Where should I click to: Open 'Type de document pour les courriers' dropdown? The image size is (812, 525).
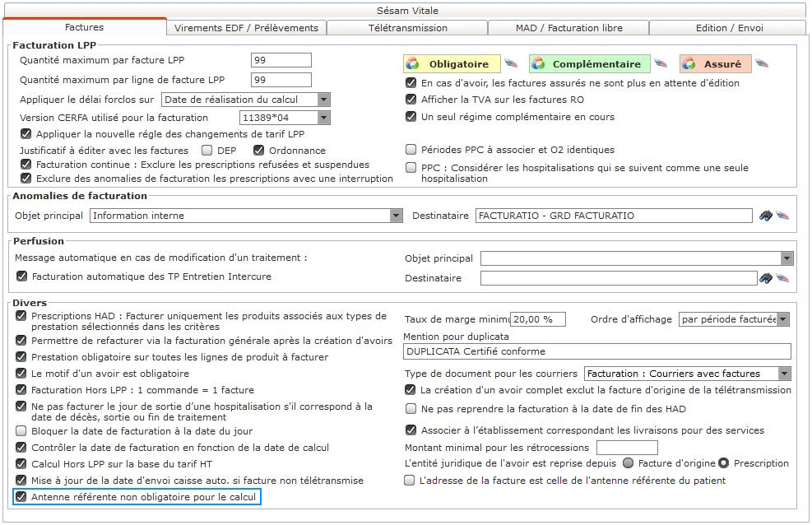(785, 374)
